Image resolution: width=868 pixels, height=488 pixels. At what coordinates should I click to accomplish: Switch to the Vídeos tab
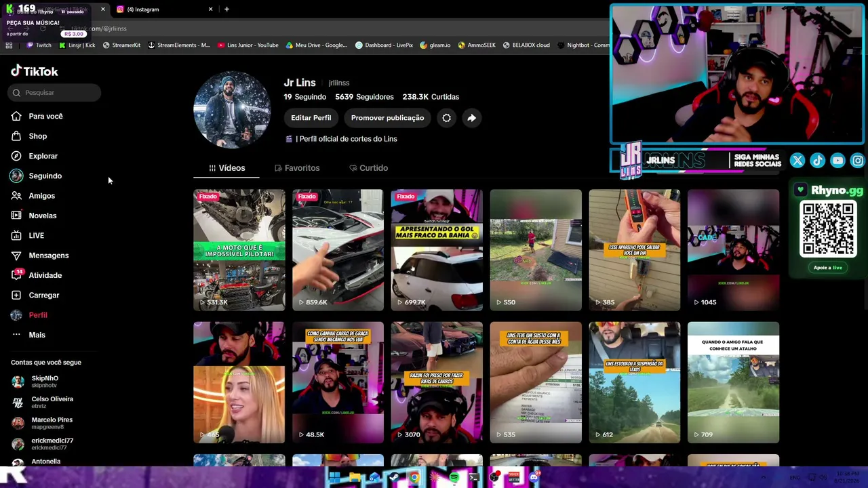226,168
